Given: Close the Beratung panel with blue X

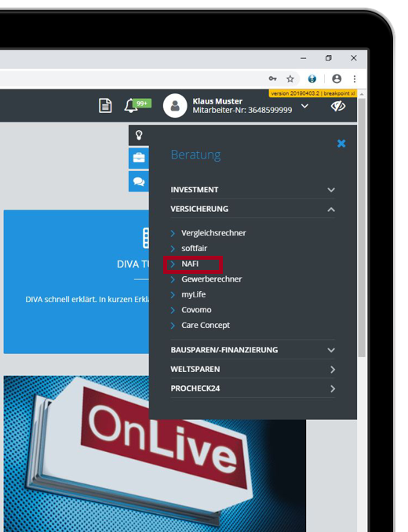Looking at the screenshot, I should [341, 144].
